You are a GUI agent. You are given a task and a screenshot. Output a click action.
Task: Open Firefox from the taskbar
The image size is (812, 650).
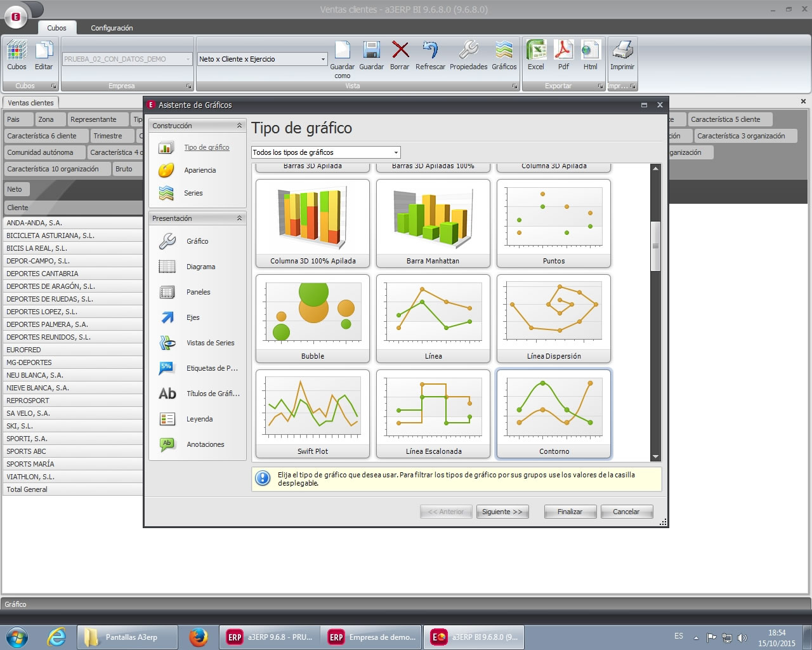point(199,637)
